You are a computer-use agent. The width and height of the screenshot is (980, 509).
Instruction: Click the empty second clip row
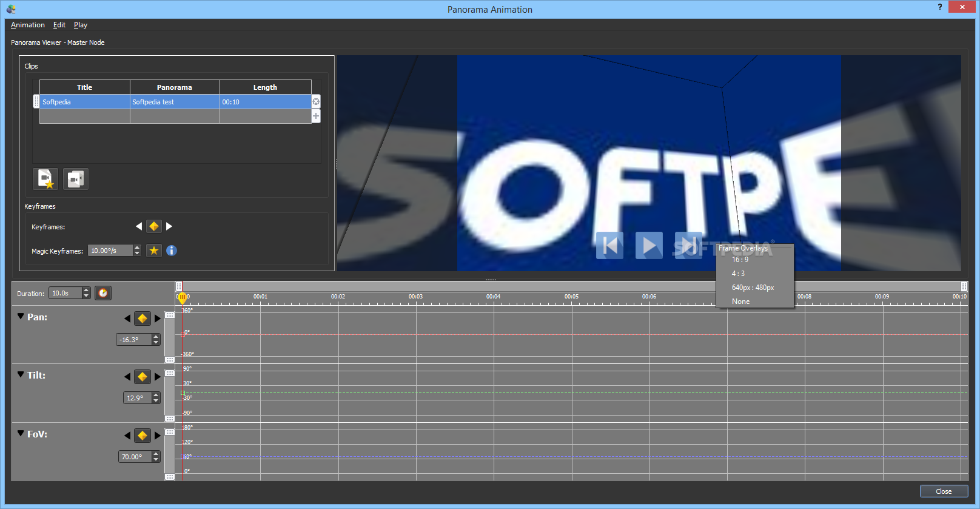(175, 116)
